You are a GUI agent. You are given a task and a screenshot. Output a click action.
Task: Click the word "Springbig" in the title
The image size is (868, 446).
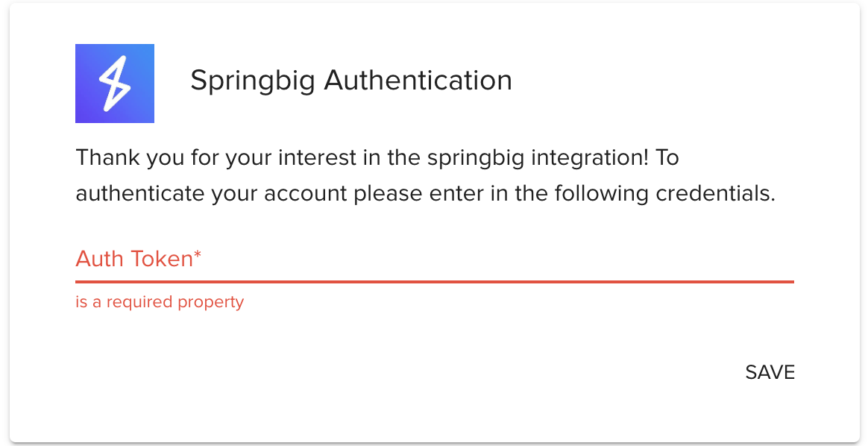click(254, 81)
